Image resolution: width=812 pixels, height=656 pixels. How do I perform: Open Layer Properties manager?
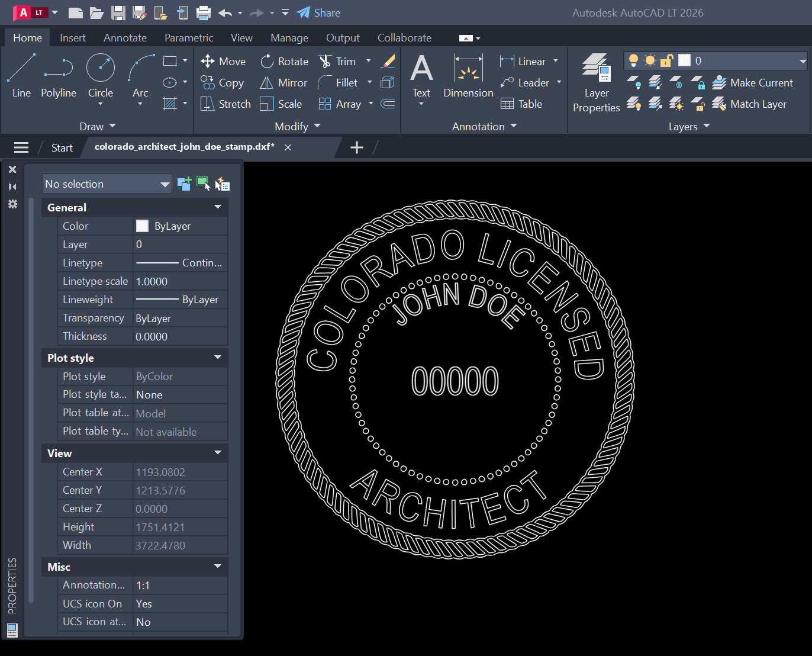(596, 83)
